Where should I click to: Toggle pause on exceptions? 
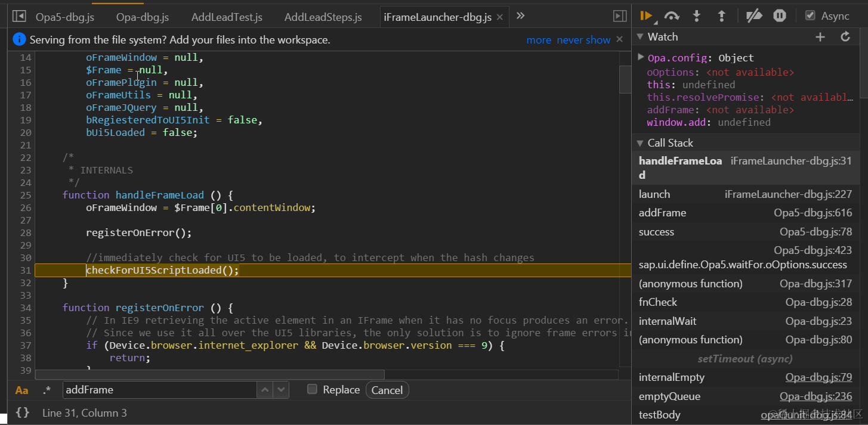(x=780, y=16)
